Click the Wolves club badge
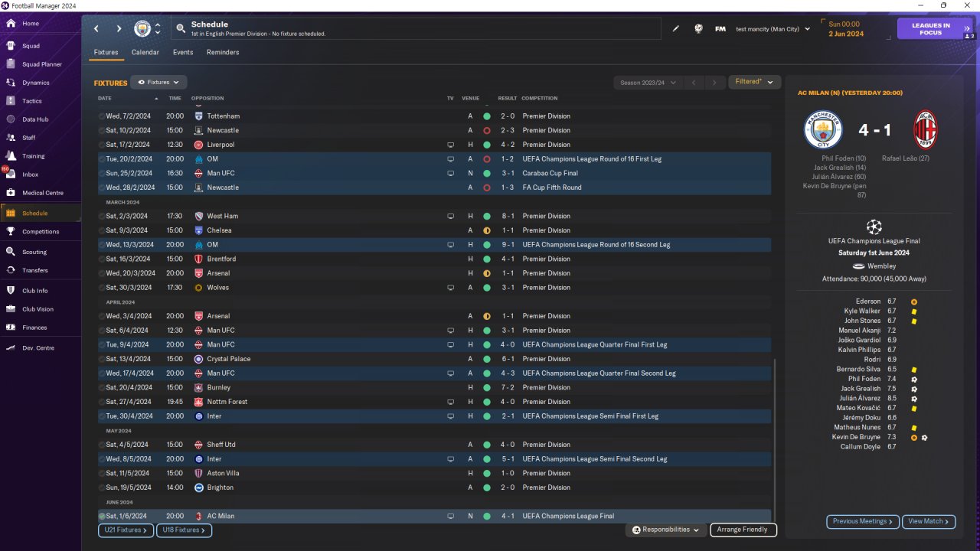 click(199, 288)
